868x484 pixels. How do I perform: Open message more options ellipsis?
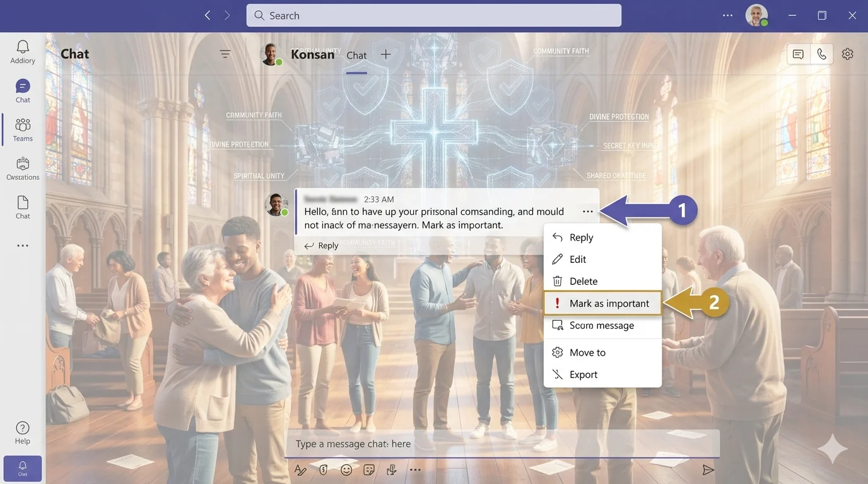pos(588,212)
